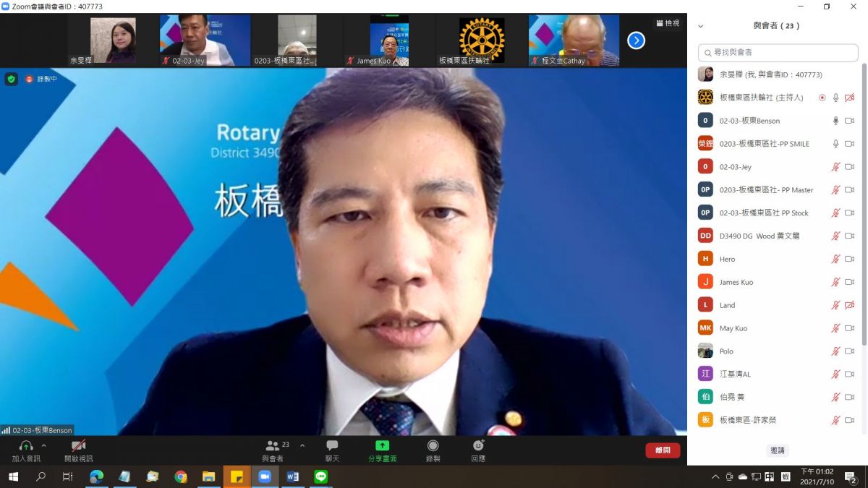868x488 pixels.
Task: Click the green encryption shield icon
Action: pos(11,79)
